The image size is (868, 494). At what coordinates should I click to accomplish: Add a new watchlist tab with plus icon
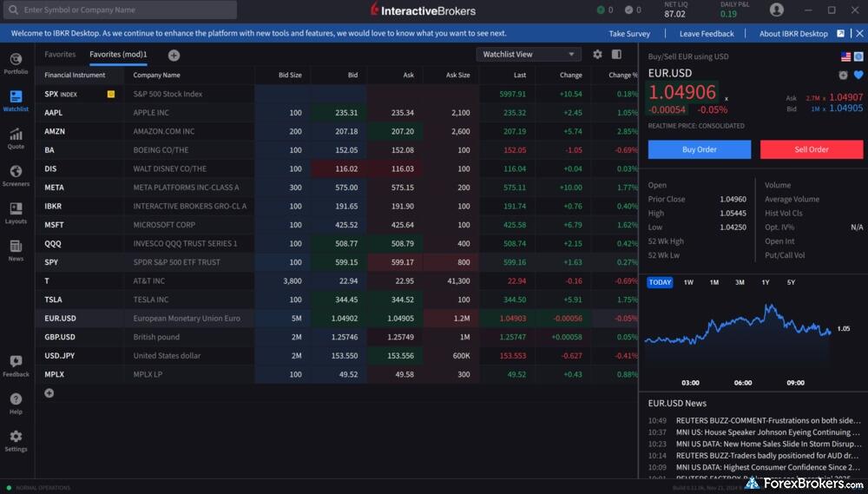coord(174,55)
